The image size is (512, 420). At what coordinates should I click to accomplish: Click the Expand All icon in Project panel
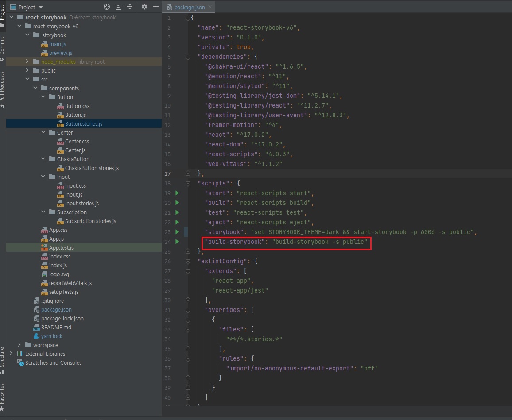click(x=118, y=7)
